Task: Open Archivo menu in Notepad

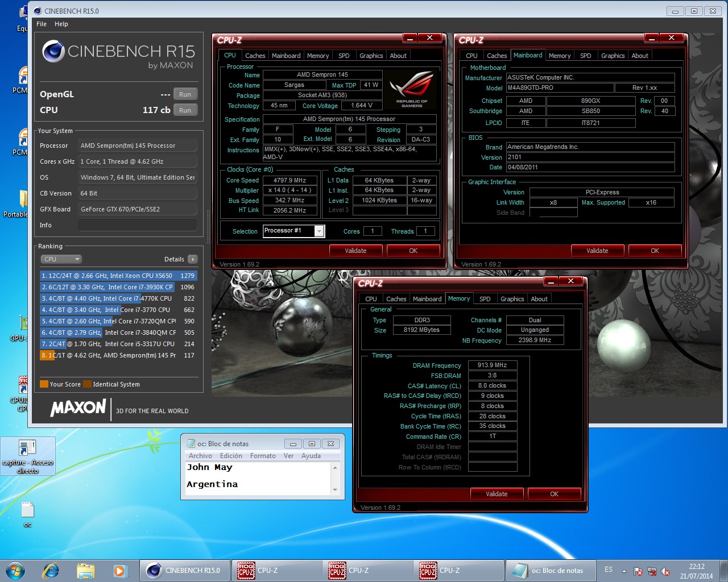Action: tap(200, 456)
